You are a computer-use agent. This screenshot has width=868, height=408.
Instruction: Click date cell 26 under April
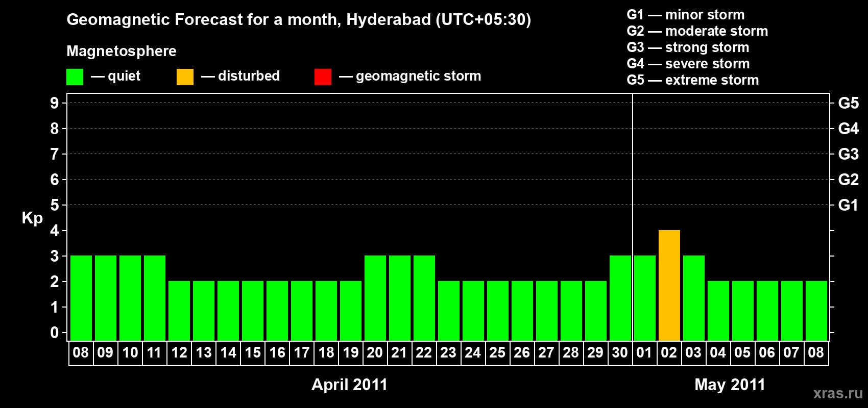pos(522,353)
